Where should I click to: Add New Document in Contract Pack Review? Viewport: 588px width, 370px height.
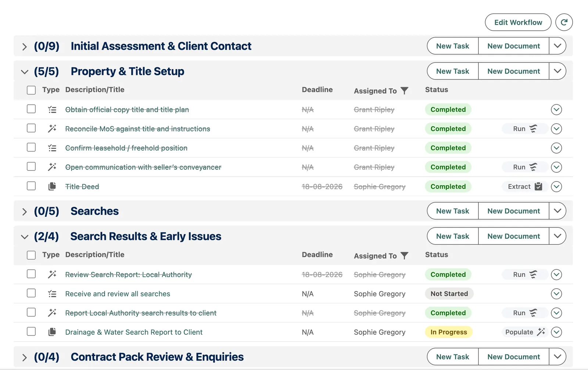point(514,357)
